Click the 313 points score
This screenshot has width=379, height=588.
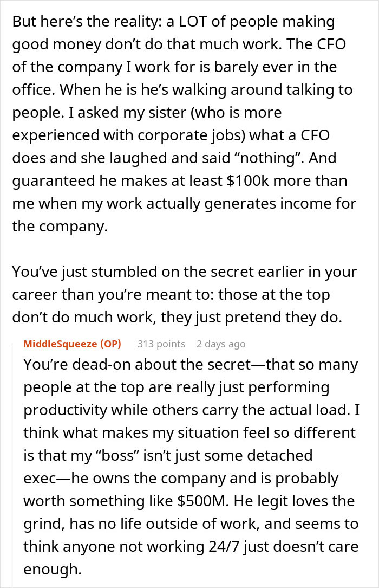tap(161, 344)
